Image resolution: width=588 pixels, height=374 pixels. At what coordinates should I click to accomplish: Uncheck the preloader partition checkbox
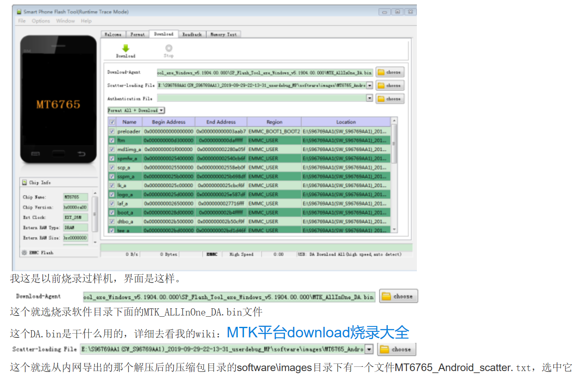(x=112, y=131)
